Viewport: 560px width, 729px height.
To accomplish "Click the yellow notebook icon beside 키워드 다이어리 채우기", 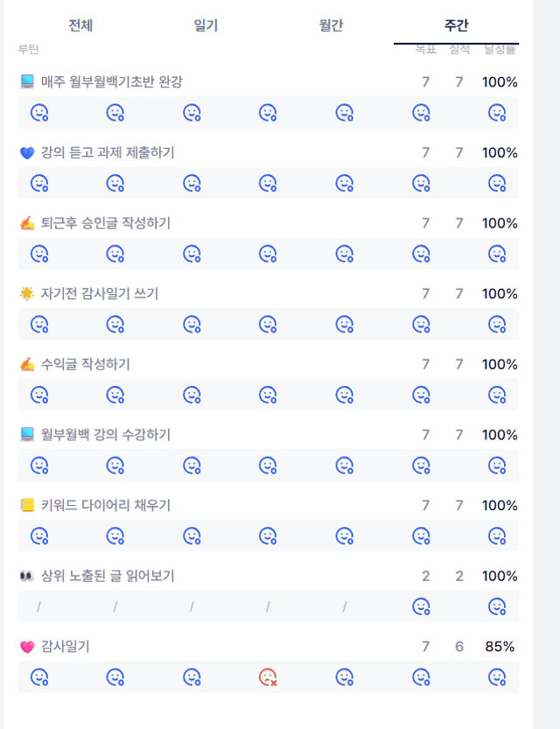I will click(27, 505).
